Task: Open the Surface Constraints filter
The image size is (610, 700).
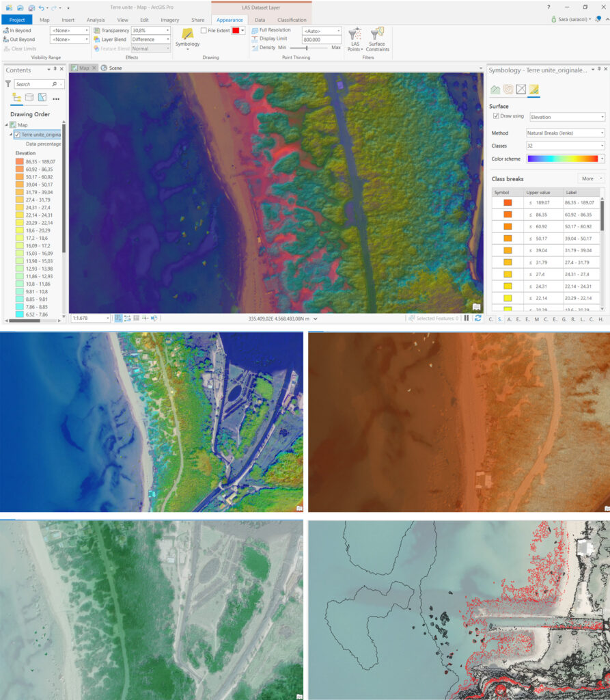Action: coord(377,39)
